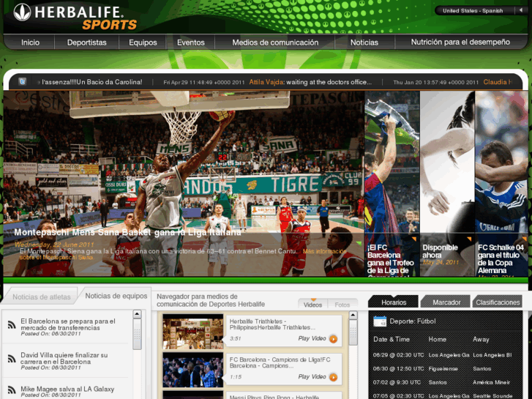Screen dimensions: 532x399
Task: Click América Mineir in the Away column
Action: [x=491, y=382]
